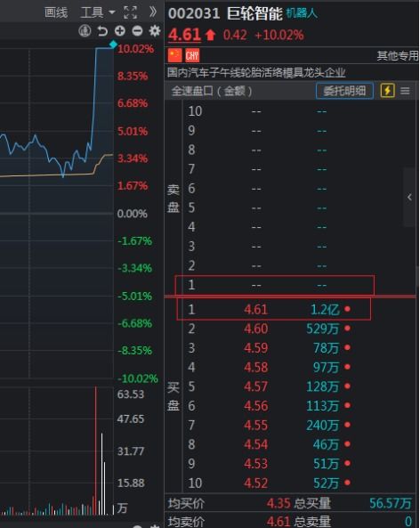
Task: Open the 工具 tools dropdown
Action: coord(98,12)
